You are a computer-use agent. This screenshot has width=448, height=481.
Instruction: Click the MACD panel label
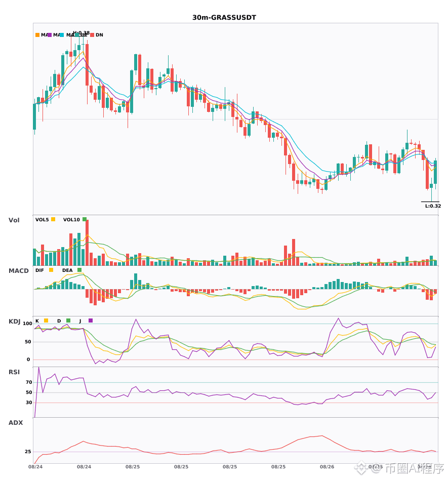tap(18, 271)
